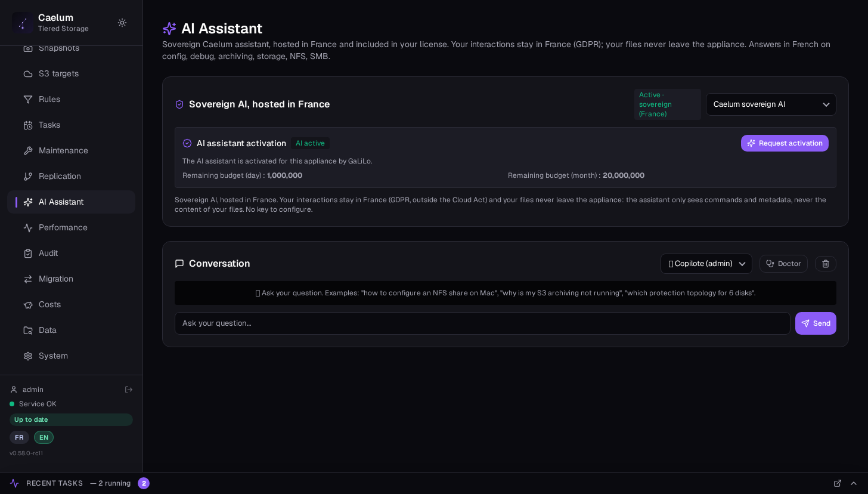This screenshot has height=494, width=868.
Task: Click the check circle icon by AI assistant activation
Action: (x=187, y=143)
